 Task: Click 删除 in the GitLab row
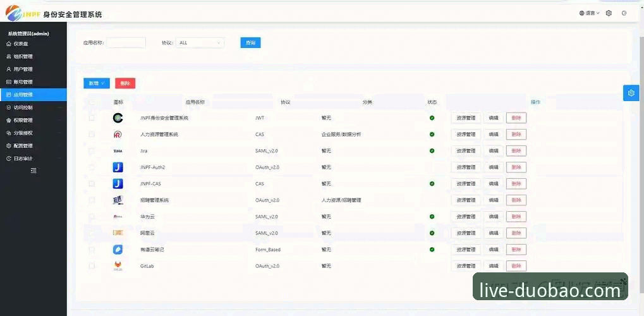tap(516, 266)
